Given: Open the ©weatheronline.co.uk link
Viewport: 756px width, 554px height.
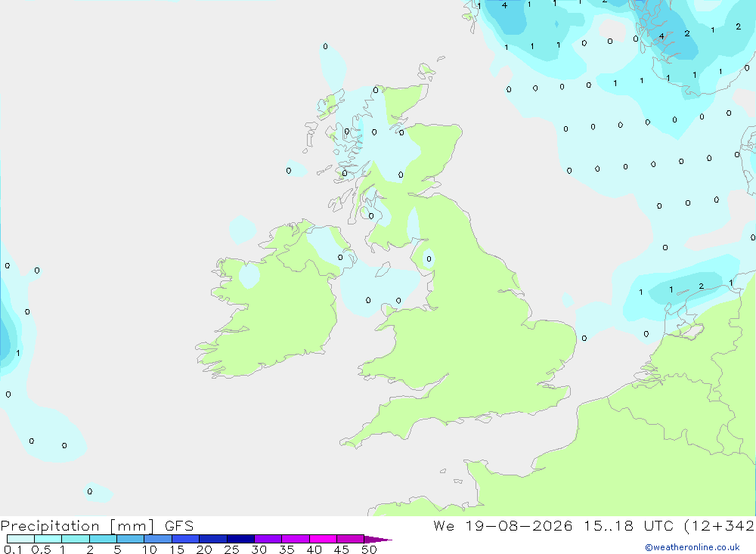Looking at the screenshot, I should point(692,547).
